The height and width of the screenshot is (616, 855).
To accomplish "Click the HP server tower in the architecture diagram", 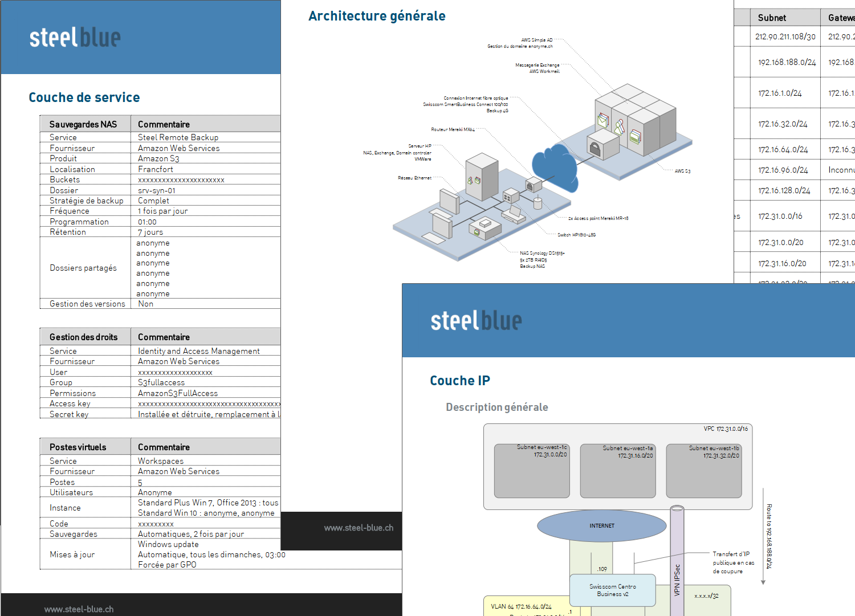I will [482, 176].
